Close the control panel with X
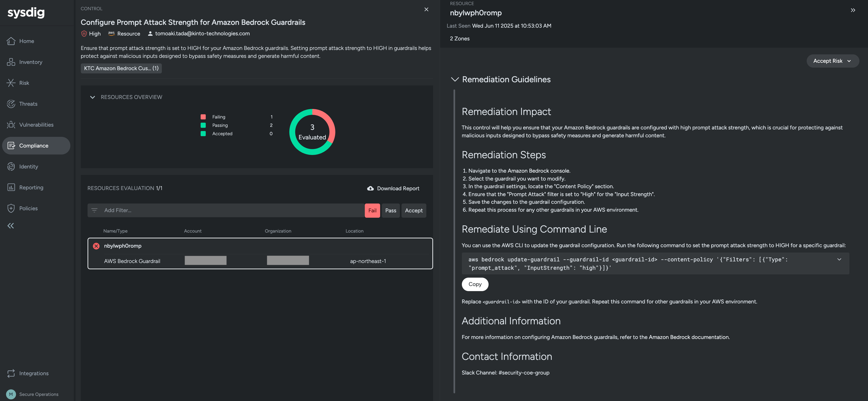This screenshot has height=401, width=868. click(426, 10)
